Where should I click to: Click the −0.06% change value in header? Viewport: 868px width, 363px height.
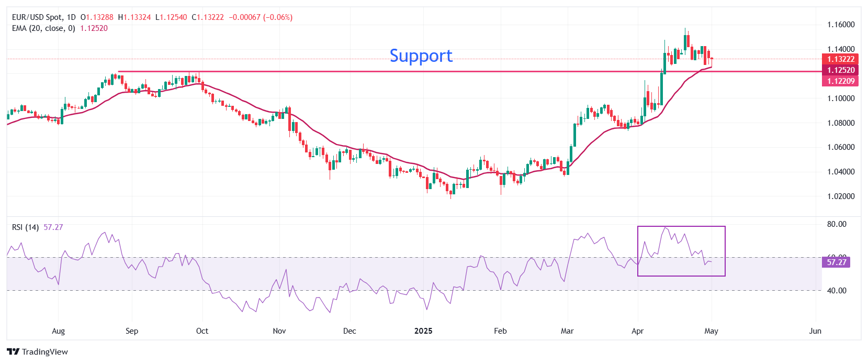point(277,17)
